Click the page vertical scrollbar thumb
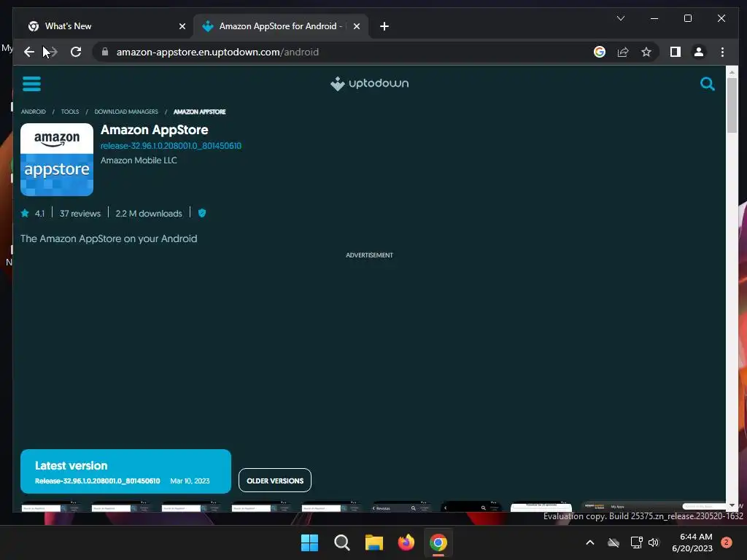This screenshot has width=747, height=560. (x=732, y=105)
